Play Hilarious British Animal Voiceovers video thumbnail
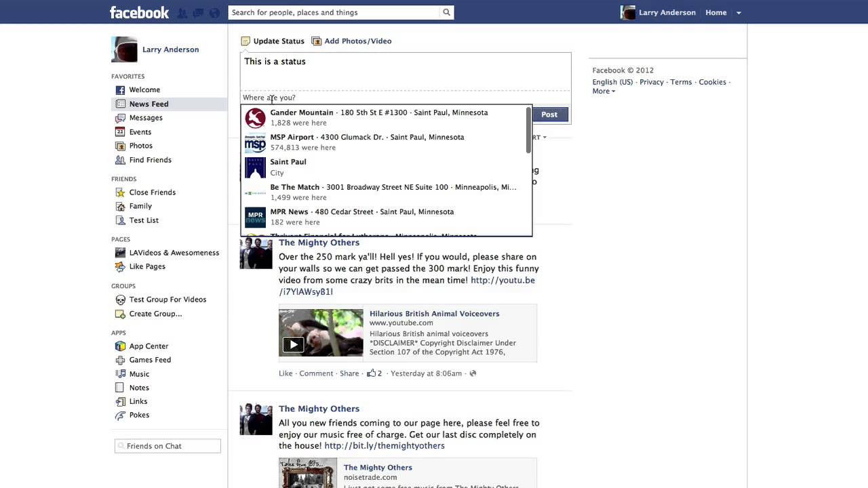Image resolution: width=868 pixels, height=488 pixels. [x=321, y=333]
